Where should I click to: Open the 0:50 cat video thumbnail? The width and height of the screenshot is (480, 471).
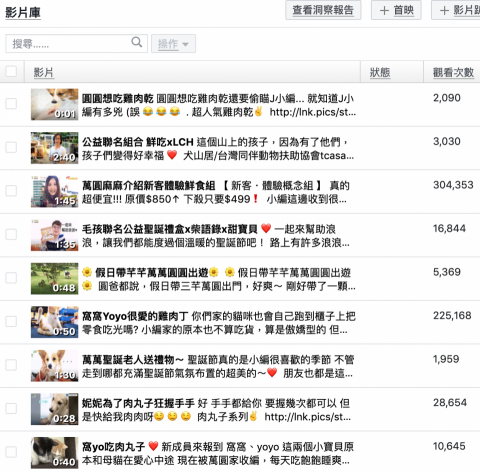pyautogui.click(x=54, y=322)
